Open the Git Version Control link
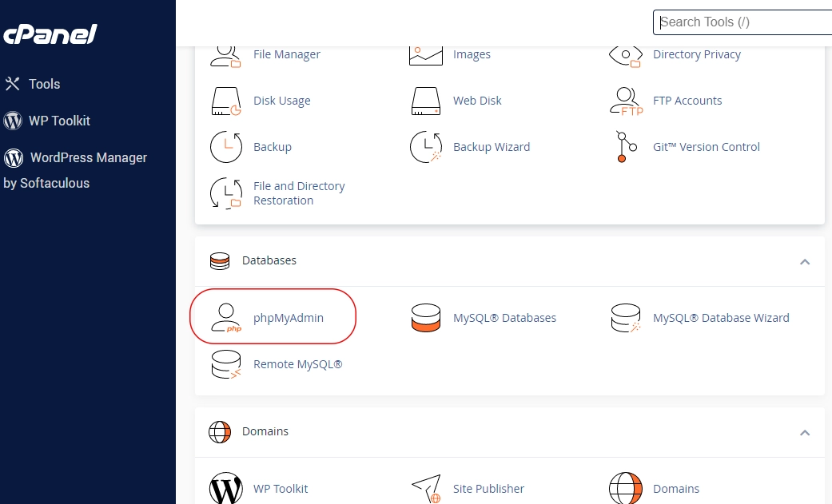This screenshot has width=832, height=504. tap(707, 146)
